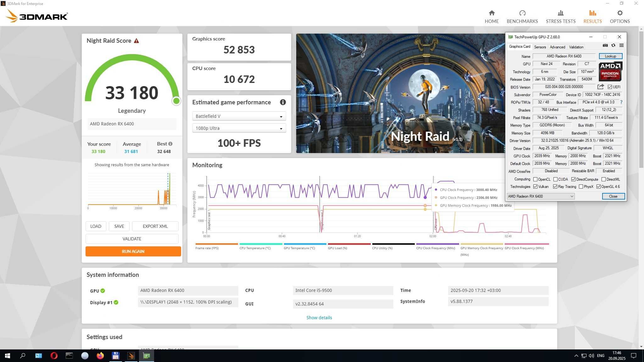Click the score distribution chart
This screenshot has width=644, height=362.
132,191
